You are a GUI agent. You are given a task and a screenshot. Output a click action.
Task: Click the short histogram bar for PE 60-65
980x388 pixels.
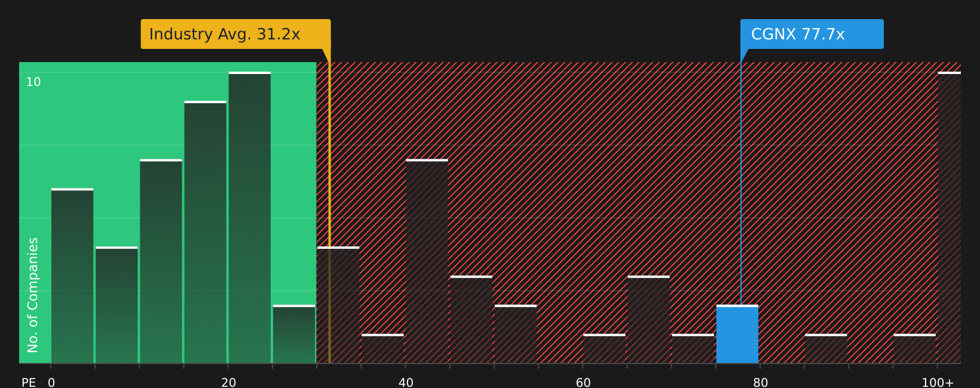pyautogui.click(x=604, y=349)
